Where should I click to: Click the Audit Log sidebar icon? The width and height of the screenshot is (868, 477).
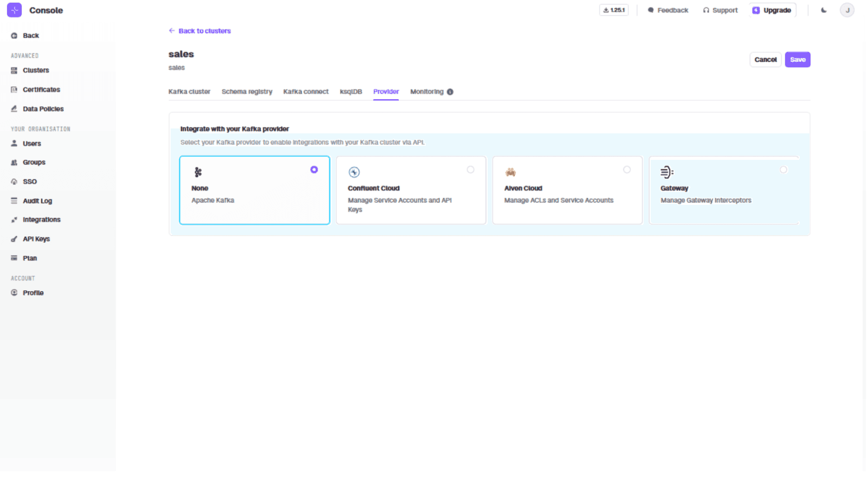coord(14,201)
